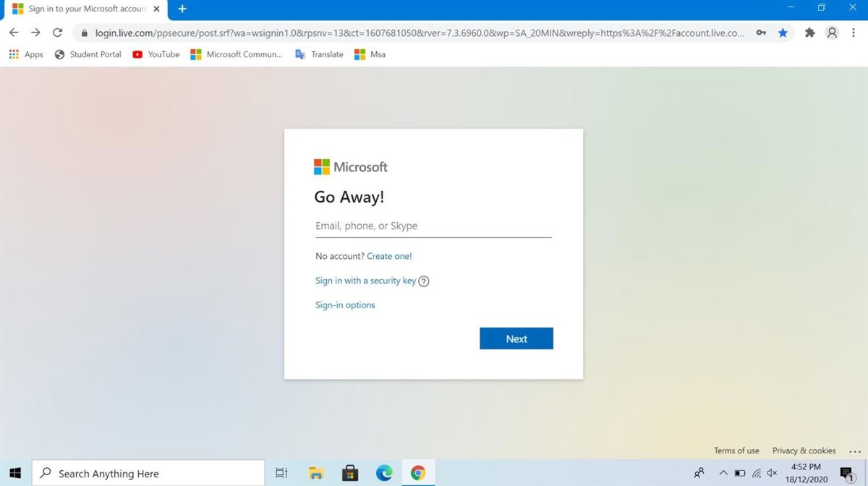Reload the page with refresh icon

(x=57, y=33)
